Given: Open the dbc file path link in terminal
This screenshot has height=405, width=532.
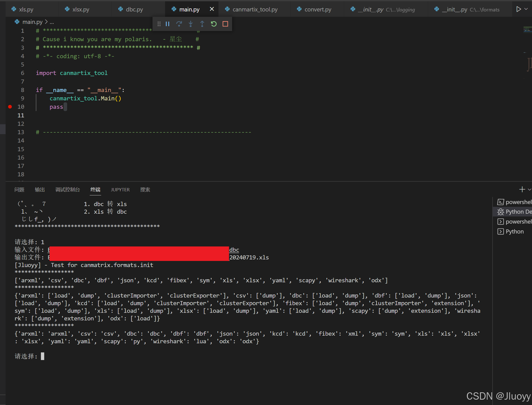Looking at the screenshot, I should [234, 250].
